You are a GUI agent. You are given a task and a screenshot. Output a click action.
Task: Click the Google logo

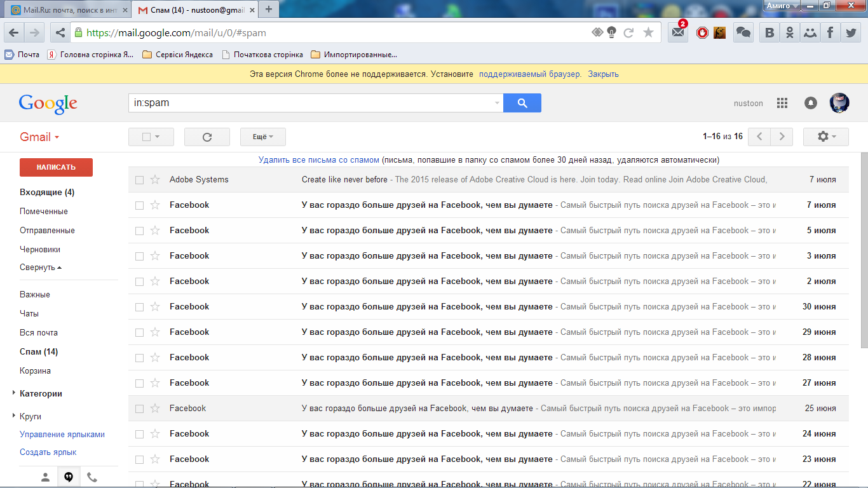(x=48, y=104)
